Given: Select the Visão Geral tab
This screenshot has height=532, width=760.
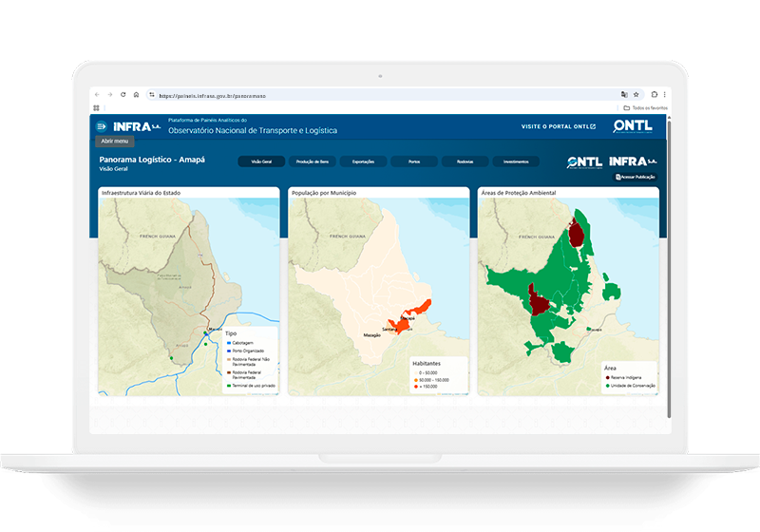Looking at the screenshot, I should coord(260,161).
